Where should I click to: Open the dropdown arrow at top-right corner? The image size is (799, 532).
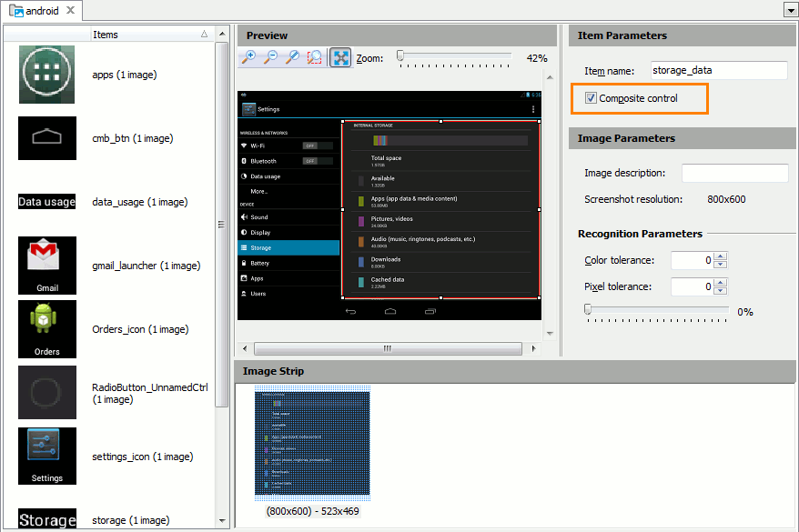790,9
